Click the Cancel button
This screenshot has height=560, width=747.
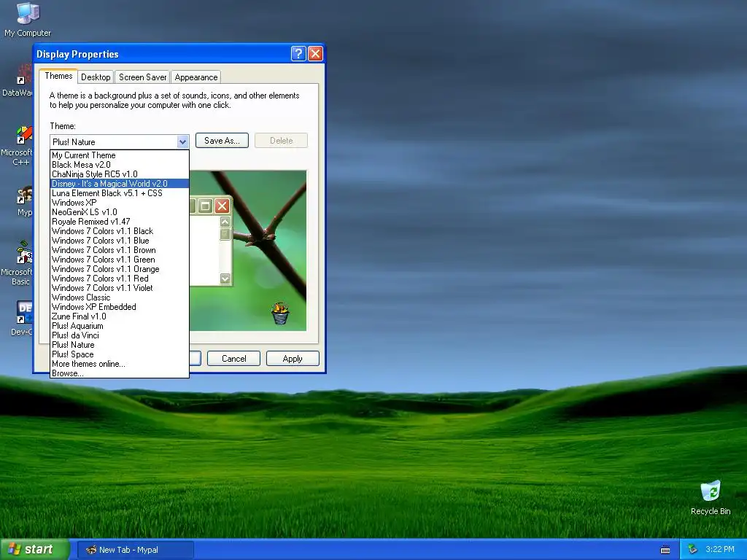(x=234, y=359)
